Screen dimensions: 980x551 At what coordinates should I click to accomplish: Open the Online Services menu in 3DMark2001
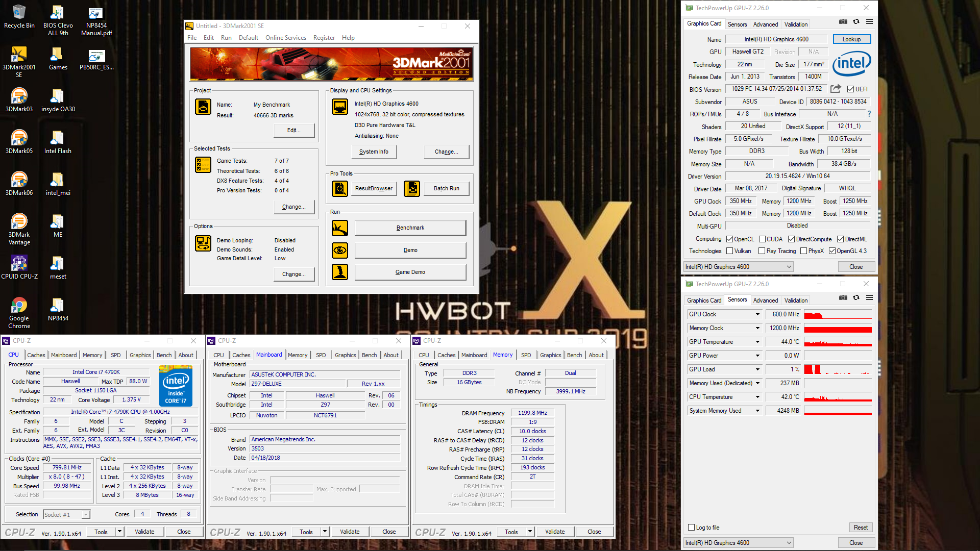point(286,38)
